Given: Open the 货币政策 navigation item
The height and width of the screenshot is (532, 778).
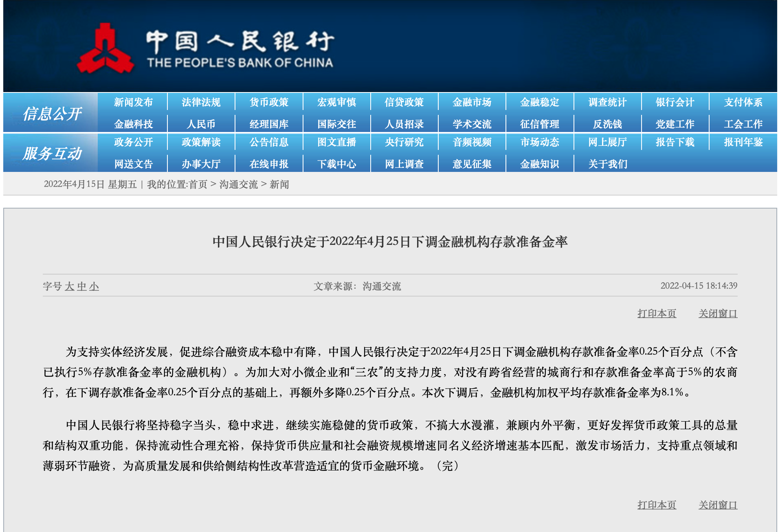Looking at the screenshot, I should pyautogui.click(x=269, y=102).
